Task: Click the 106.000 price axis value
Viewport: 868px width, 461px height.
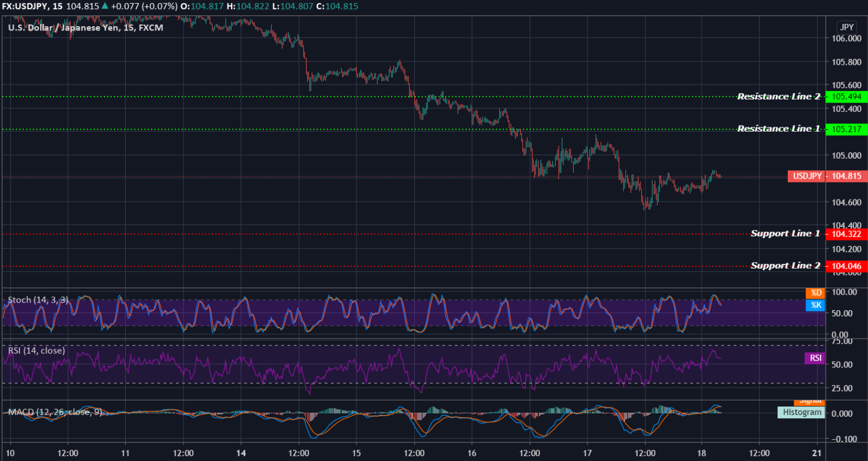Action: click(x=847, y=39)
